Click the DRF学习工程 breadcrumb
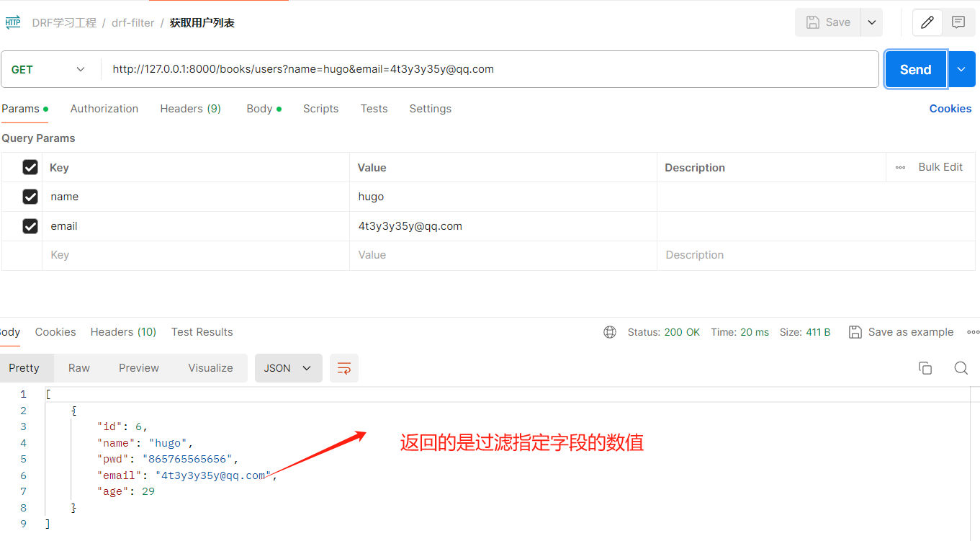This screenshot has height=541, width=980. [64, 23]
